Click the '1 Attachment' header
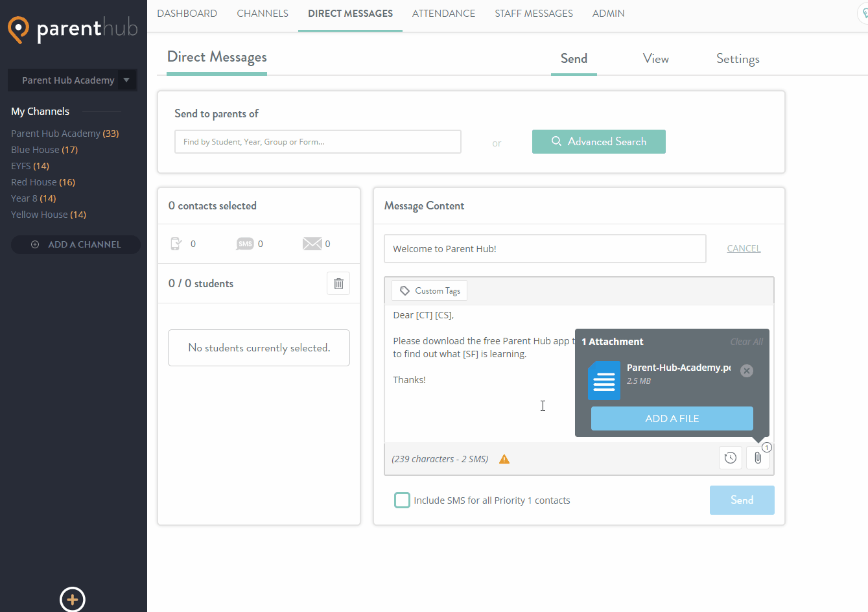This screenshot has height=612, width=868. (613, 342)
